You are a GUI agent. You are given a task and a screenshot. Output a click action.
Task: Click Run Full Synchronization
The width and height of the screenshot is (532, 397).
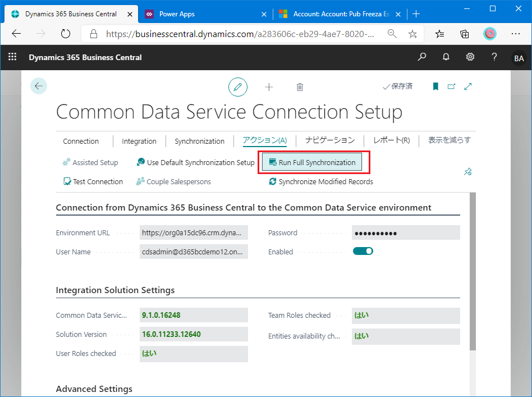coord(312,163)
